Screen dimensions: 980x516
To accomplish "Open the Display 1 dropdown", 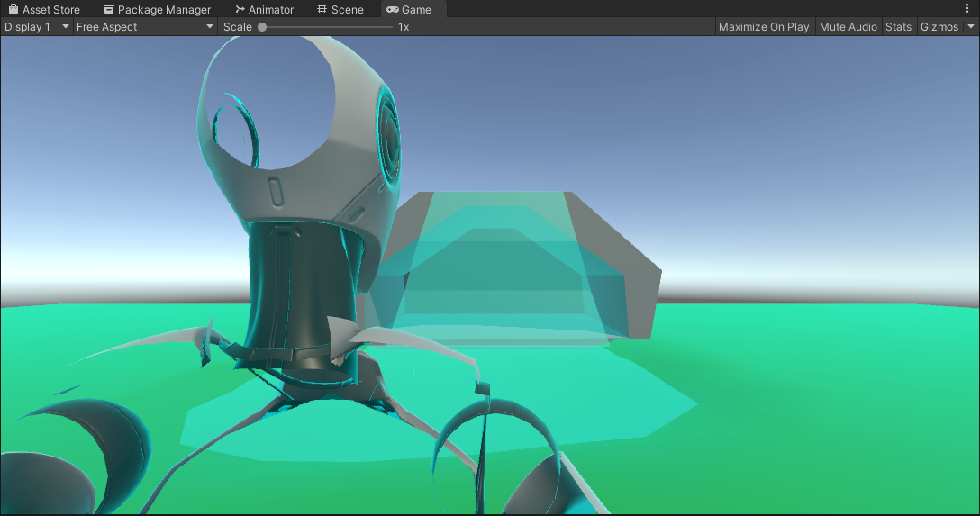I will coord(36,27).
